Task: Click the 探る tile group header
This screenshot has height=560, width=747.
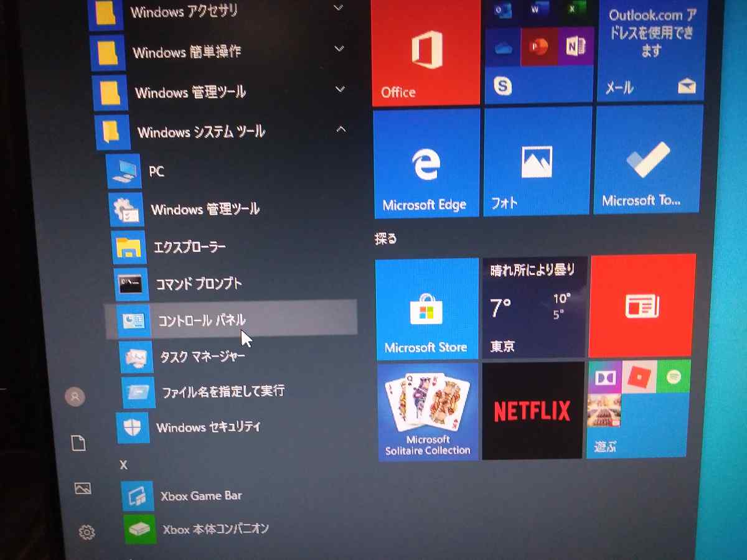Action: [x=386, y=238]
